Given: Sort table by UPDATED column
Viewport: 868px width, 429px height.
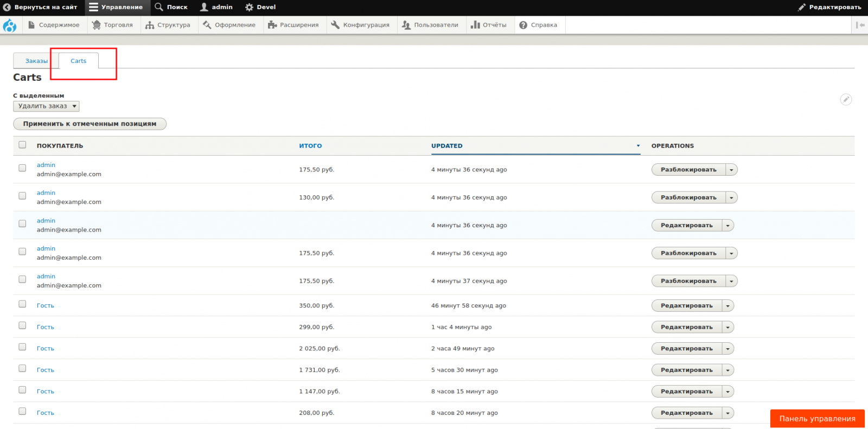Looking at the screenshot, I should 447,146.
